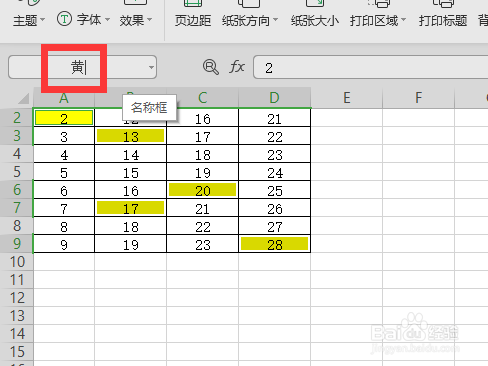
Task: Click cell with value 4
Action: click(64, 154)
